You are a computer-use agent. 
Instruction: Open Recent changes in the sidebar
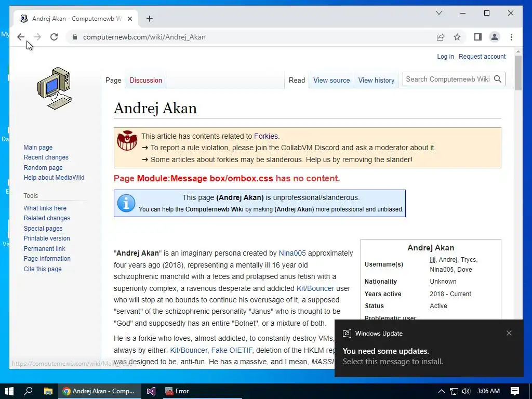pyautogui.click(x=46, y=157)
